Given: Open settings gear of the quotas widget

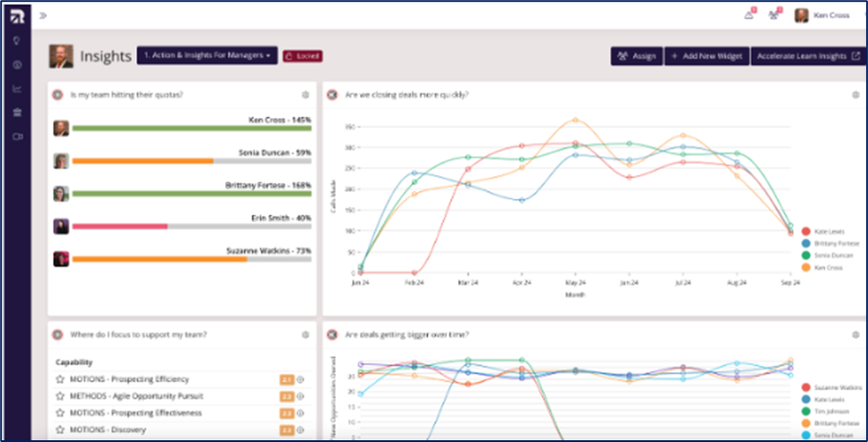Looking at the screenshot, I should pos(305,95).
